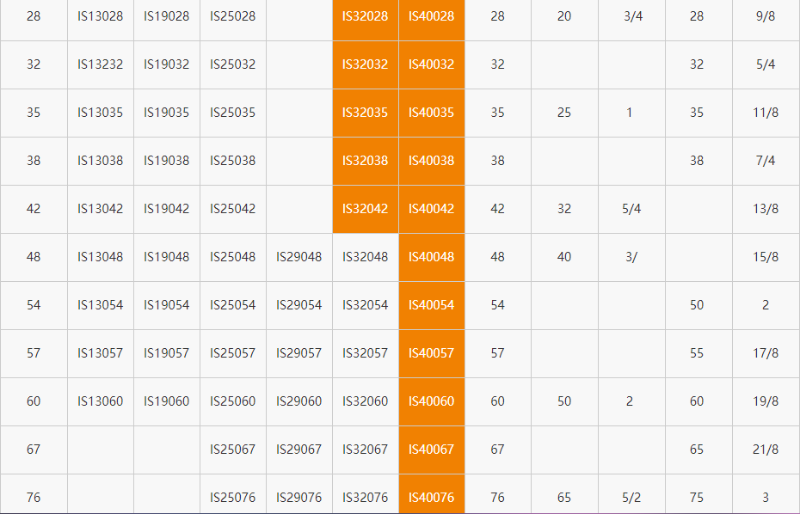The height and width of the screenshot is (514, 800).
Task: Select the highlighted IS40035 cell
Action: coord(431,113)
